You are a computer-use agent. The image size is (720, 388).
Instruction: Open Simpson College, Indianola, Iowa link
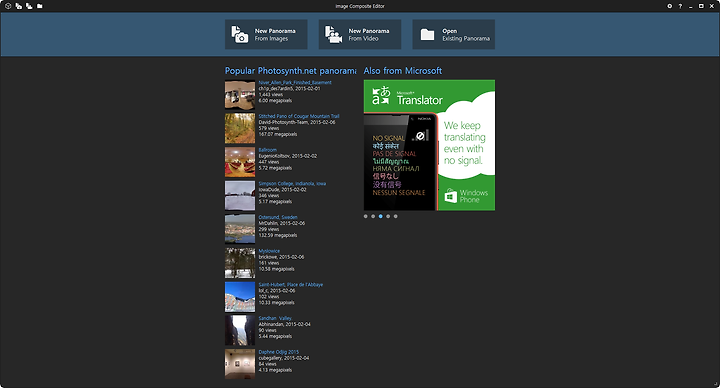point(292,184)
